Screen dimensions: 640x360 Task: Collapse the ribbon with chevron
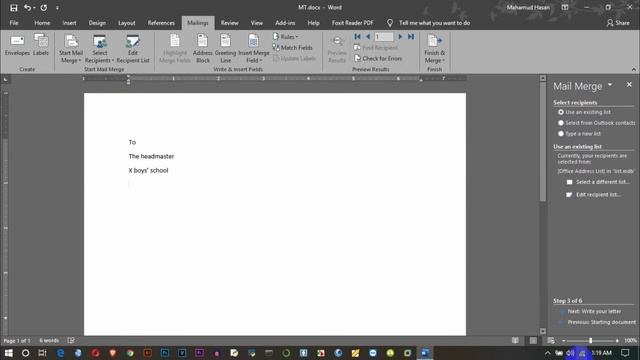(x=633, y=69)
